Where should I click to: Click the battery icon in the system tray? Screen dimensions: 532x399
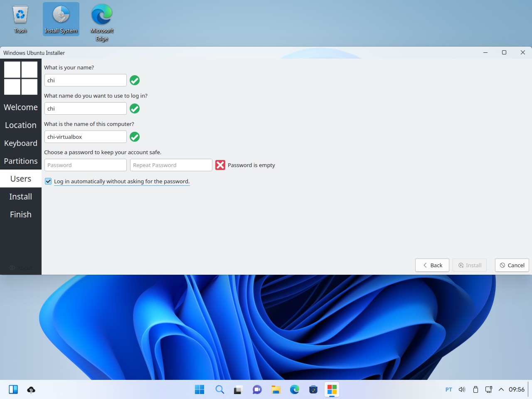click(x=475, y=389)
